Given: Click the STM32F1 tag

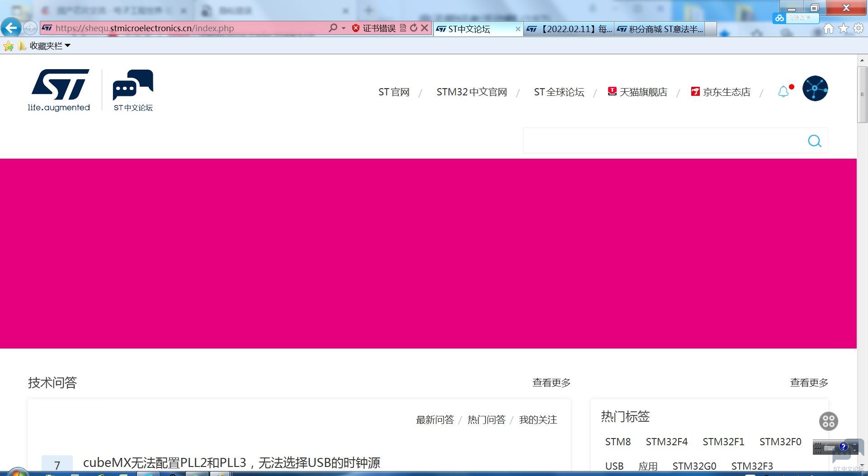Looking at the screenshot, I should 723,442.
